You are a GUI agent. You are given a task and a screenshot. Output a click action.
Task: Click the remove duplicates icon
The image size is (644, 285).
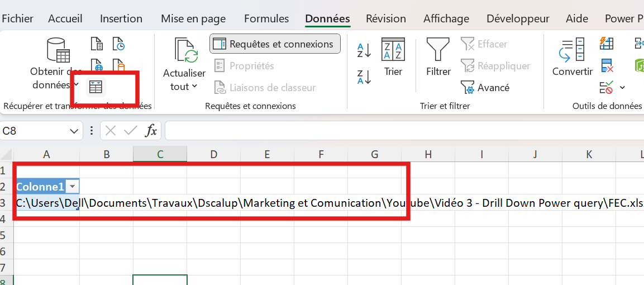(x=607, y=65)
